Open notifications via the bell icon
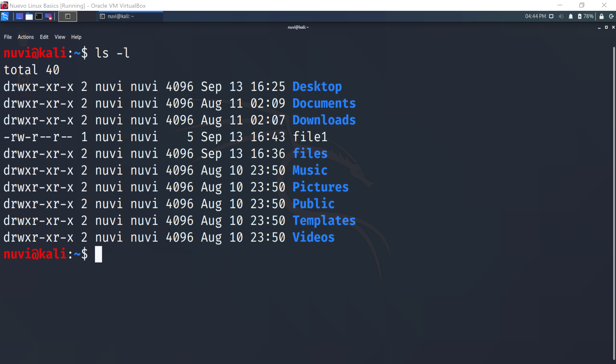This screenshot has width=616, height=364. 571,16
